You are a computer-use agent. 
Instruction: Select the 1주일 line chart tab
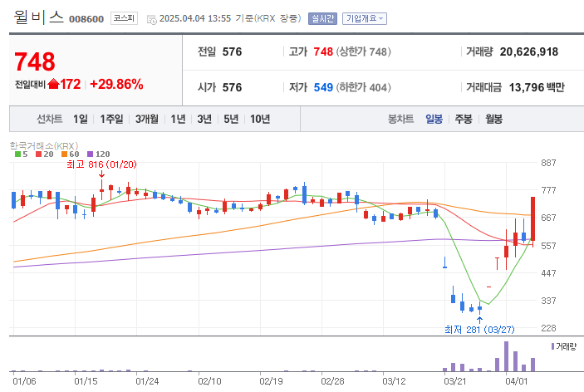pos(111,119)
